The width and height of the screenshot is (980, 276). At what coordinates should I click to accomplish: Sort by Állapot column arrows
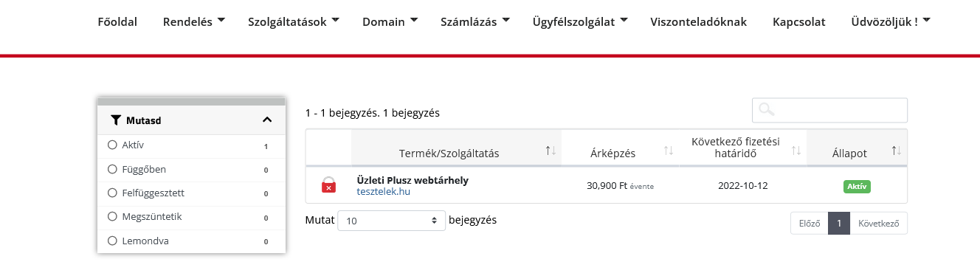(897, 151)
